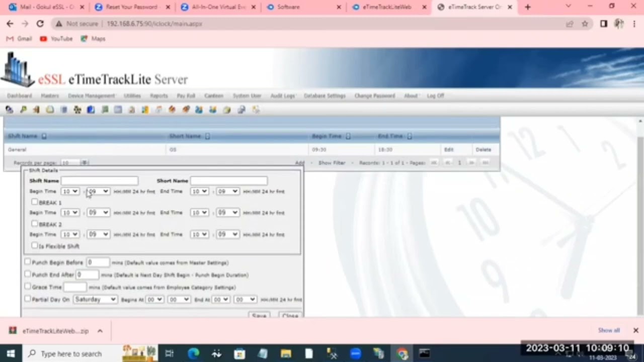Click the filter icon beside Short Name header
Viewport: 644px width, 362px height.
(x=207, y=136)
